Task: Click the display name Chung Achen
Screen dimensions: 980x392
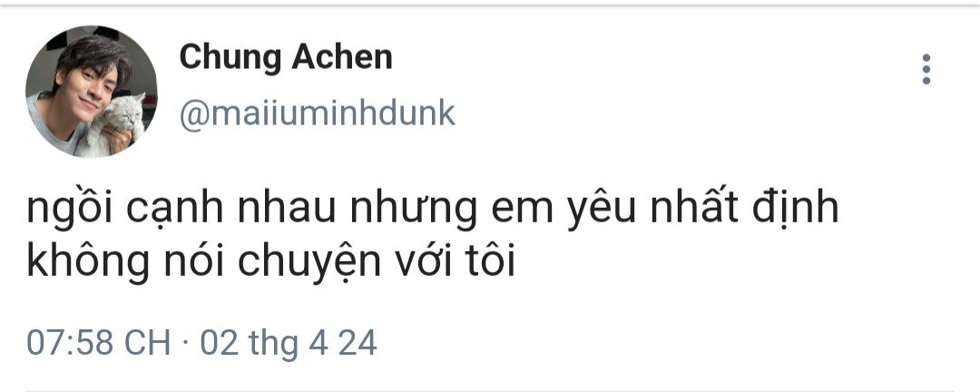Action: click(286, 57)
